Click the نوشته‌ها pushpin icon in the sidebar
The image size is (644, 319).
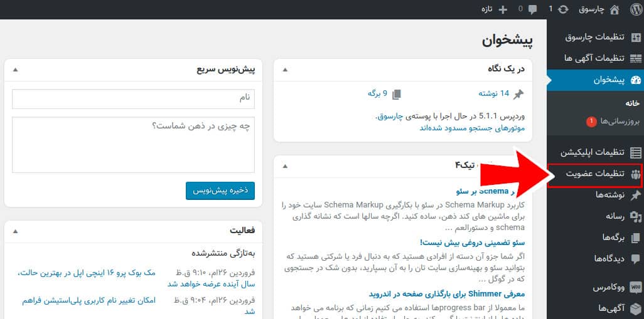tap(635, 195)
